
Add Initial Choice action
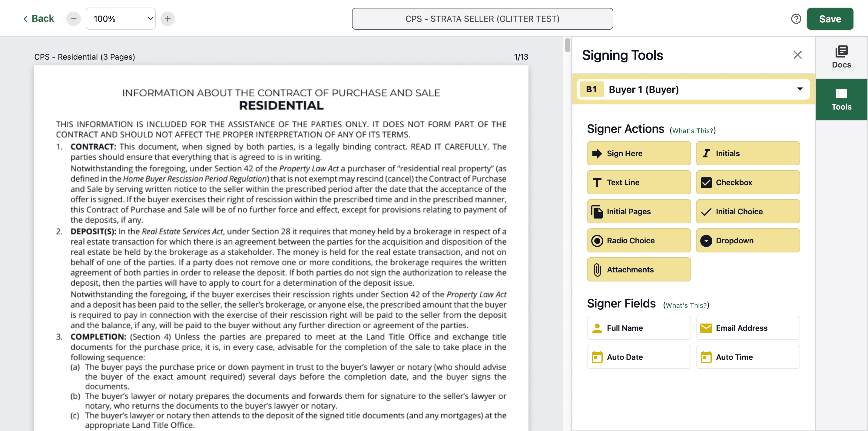748,212
